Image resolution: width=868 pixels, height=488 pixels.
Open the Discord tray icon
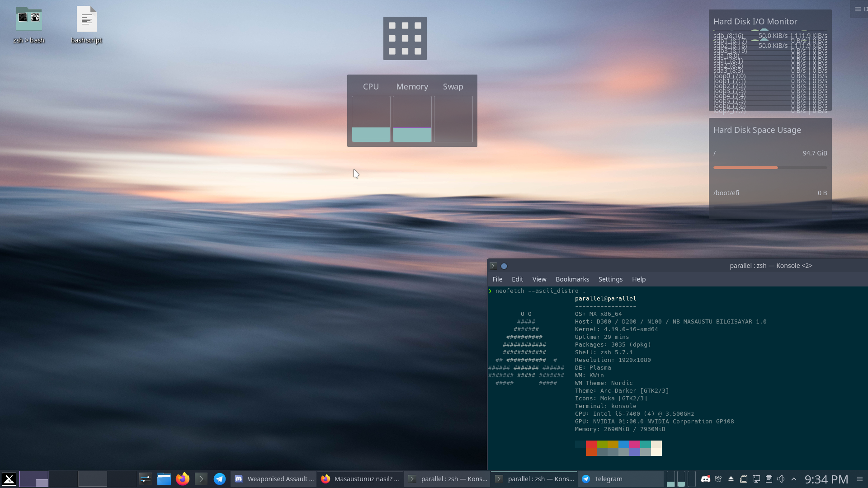(705, 479)
